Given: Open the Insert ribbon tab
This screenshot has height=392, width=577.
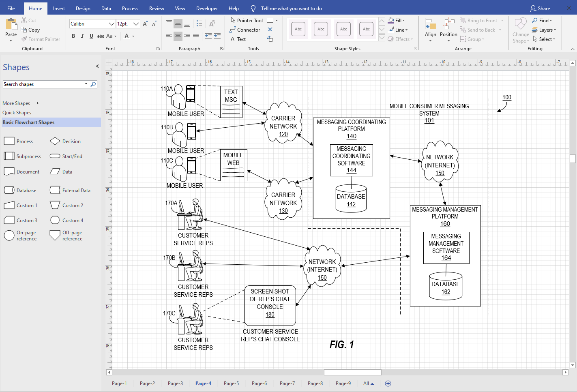Looking at the screenshot, I should [59, 9].
